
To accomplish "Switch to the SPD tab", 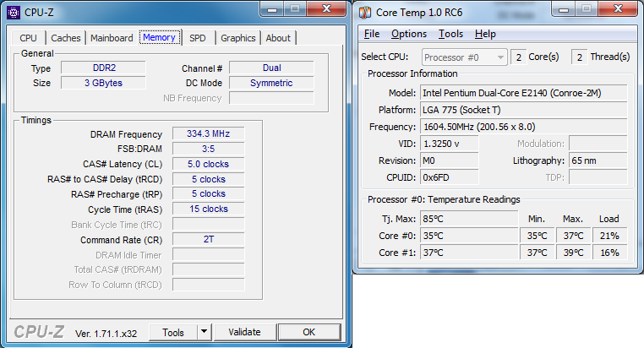I will tap(198, 38).
